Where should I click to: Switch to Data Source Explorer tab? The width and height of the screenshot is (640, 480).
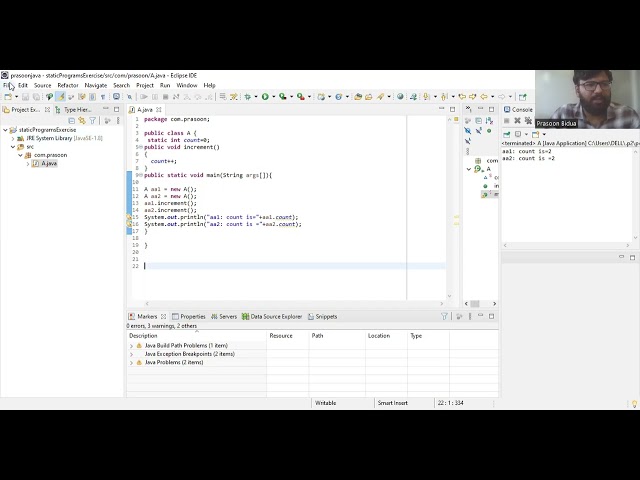[x=272, y=316]
